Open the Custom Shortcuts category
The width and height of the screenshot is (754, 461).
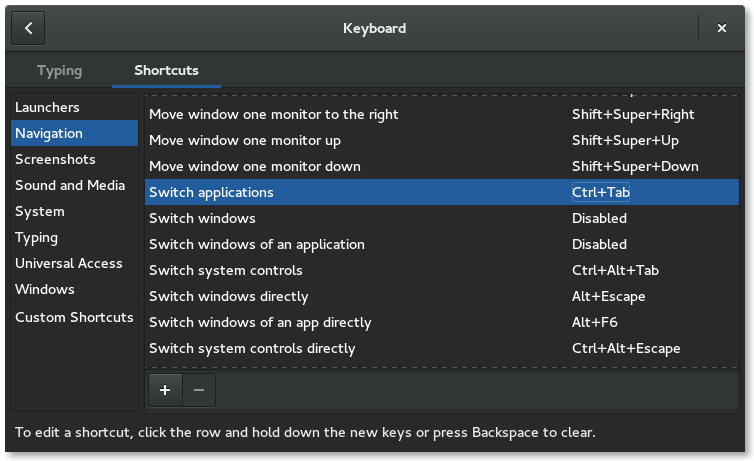(74, 317)
